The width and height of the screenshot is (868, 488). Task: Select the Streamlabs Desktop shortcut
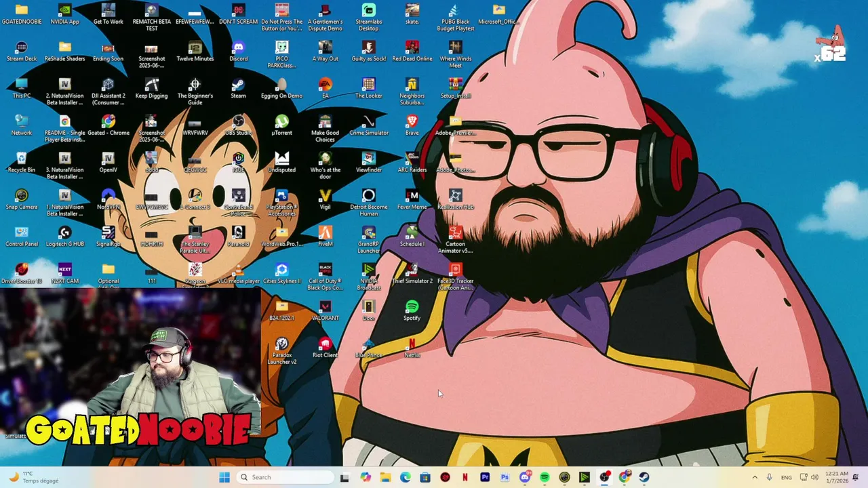369,18
